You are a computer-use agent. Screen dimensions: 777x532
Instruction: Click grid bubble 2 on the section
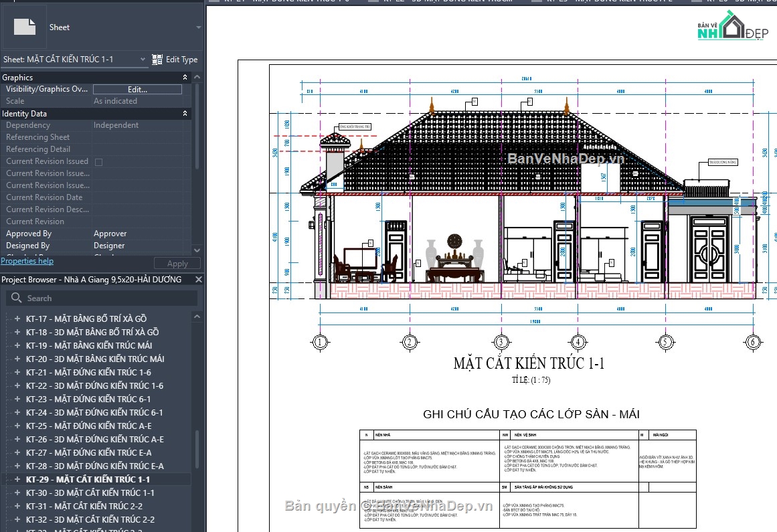(410, 342)
